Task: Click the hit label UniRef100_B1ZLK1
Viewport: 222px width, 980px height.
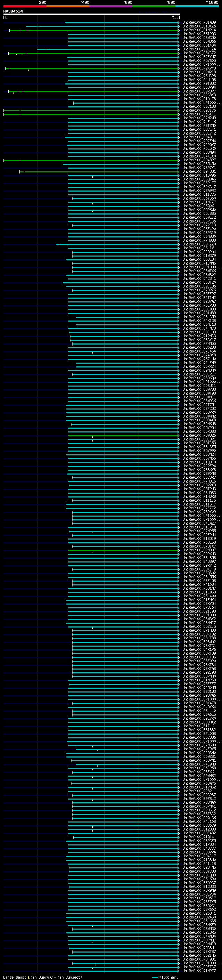Action: 199,726
